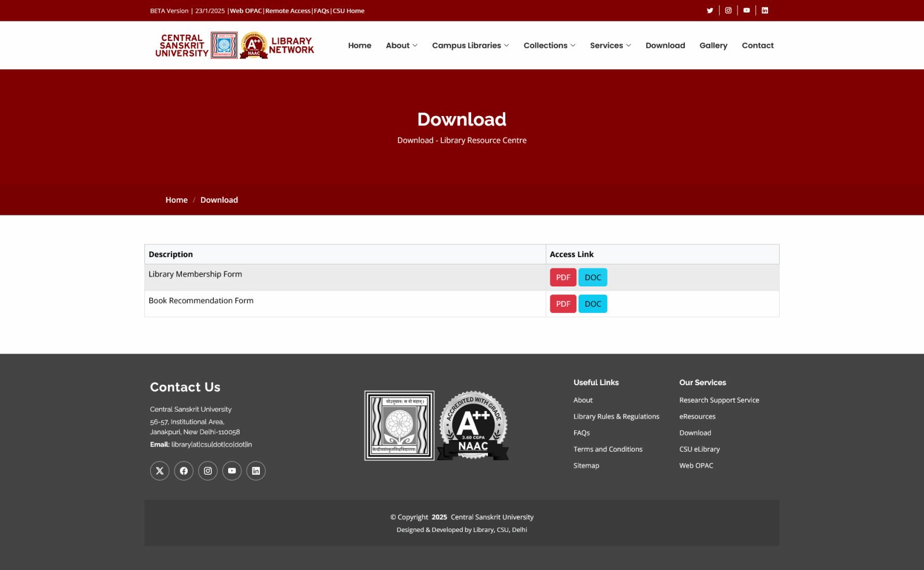Viewport: 924px width, 570px height.
Task: Expand the Services dropdown menu
Action: coord(610,46)
